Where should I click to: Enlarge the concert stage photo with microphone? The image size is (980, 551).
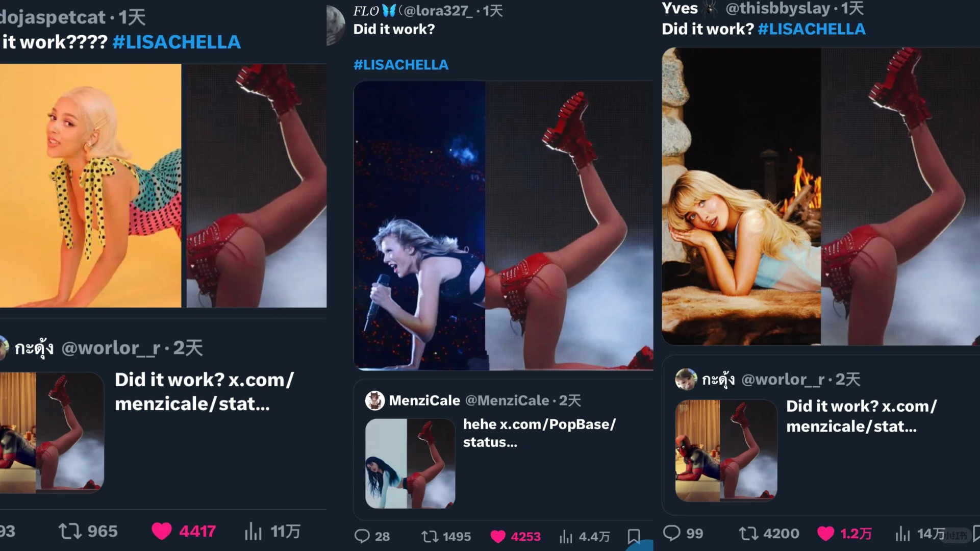click(x=419, y=226)
